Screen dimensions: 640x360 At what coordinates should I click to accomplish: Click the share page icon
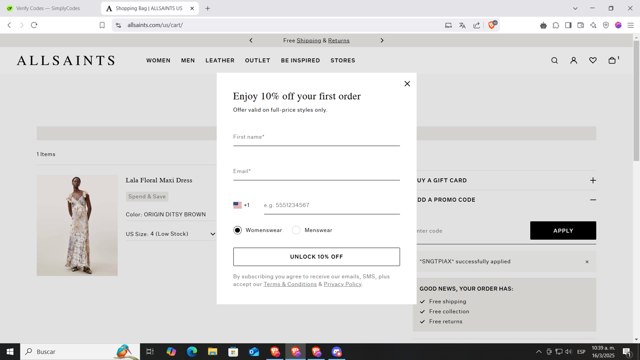476,25
